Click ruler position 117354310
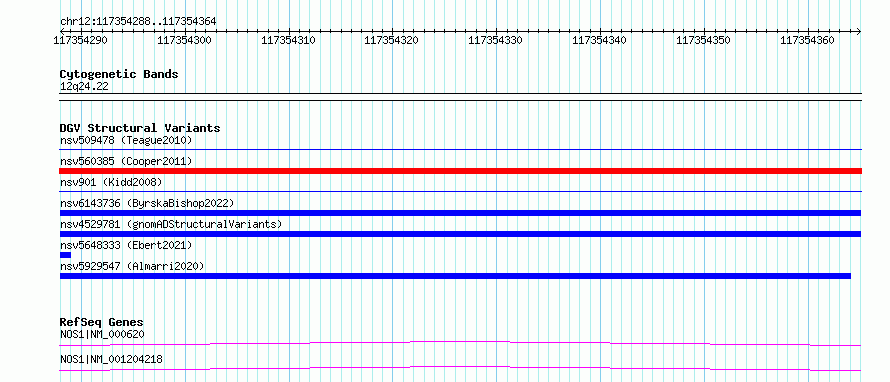This screenshot has height=382, width=890. [288, 40]
